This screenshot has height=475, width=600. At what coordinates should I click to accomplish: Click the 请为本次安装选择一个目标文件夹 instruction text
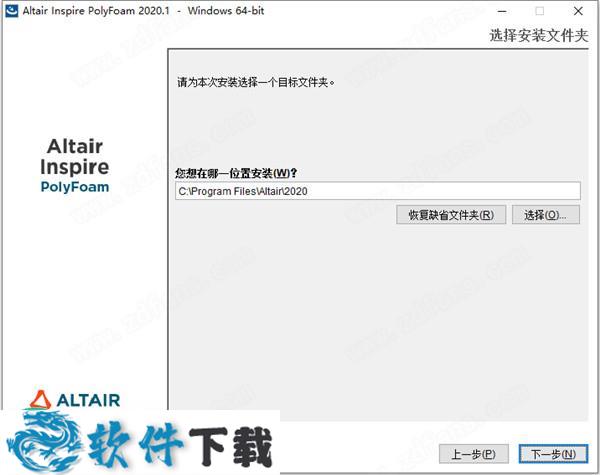coord(256,82)
